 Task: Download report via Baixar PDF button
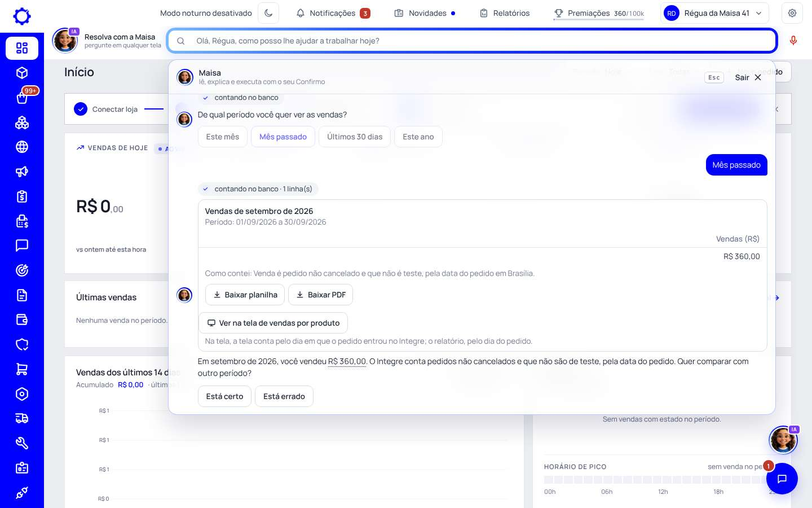[321, 295]
